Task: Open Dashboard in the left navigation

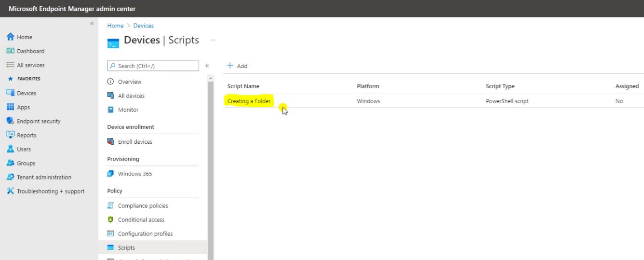Action: [x=30, y=51]
